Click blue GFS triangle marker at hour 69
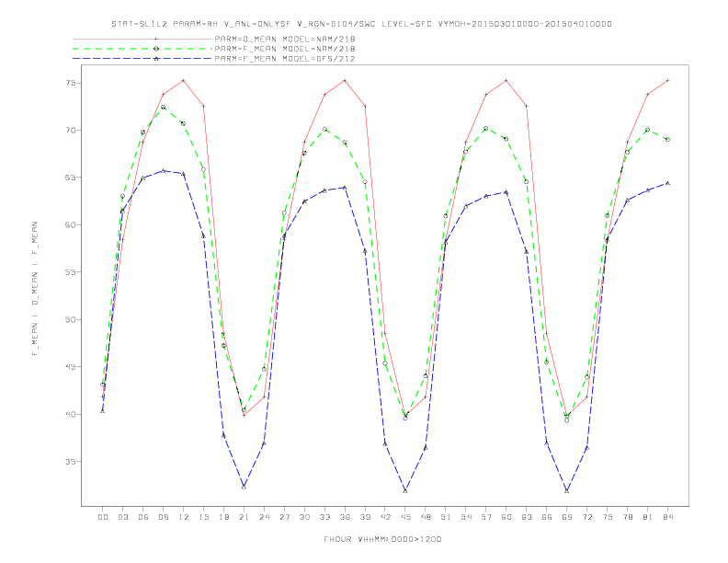The image size is (728, 563). (x=567, y=490)
